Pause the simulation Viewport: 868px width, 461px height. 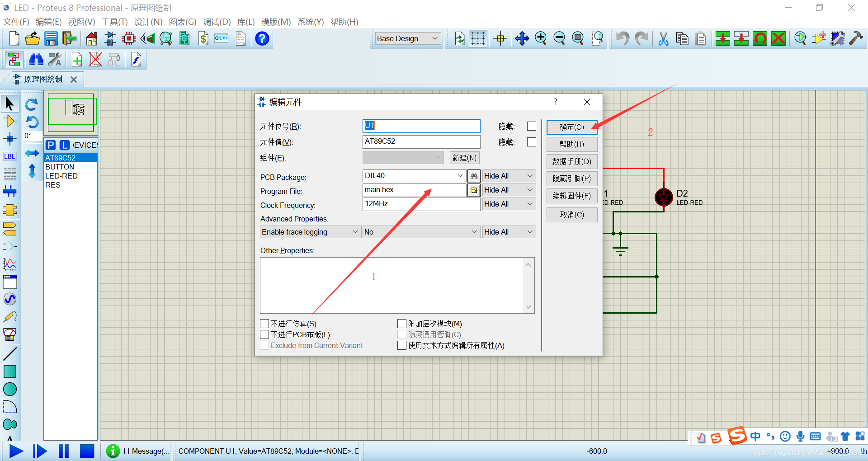pos(63,451)
